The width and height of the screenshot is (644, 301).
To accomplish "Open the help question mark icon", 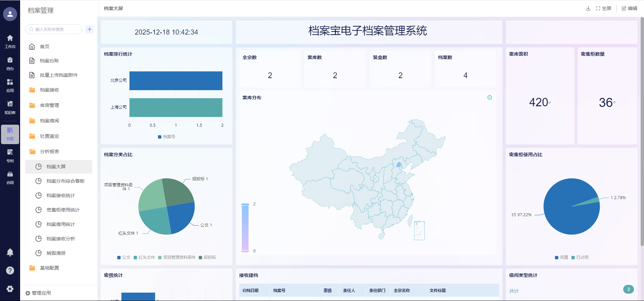I will click(10, 270).
